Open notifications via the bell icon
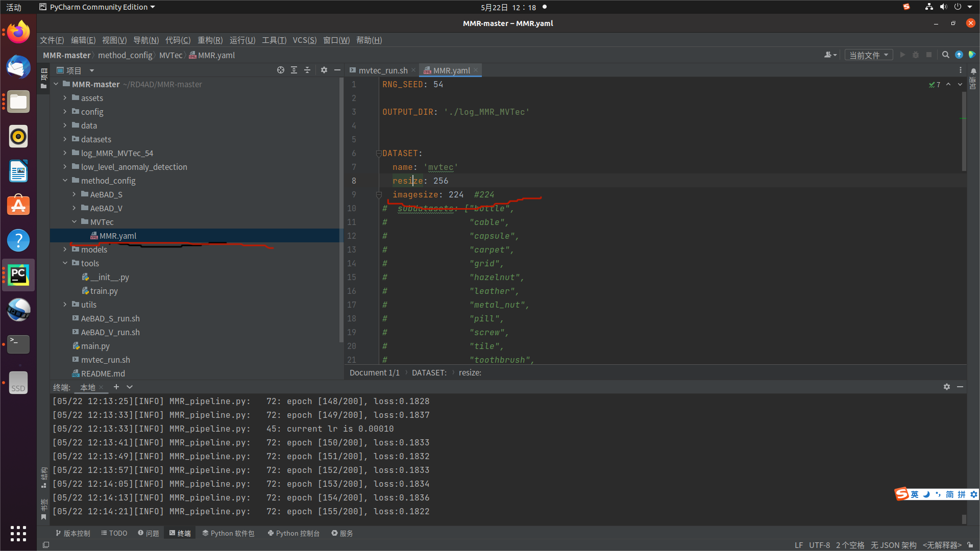This screenshot has width=980, height=551. click(x=974, y=71)
